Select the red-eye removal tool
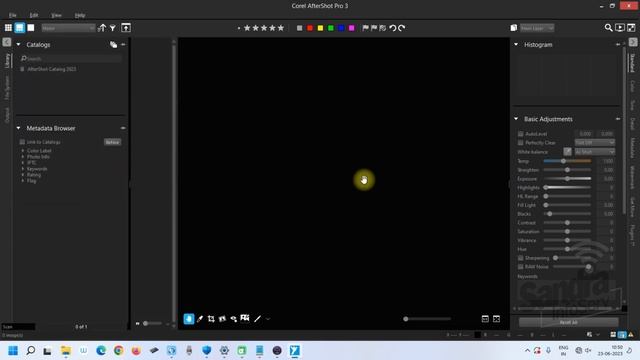The width and height of the screenshot is (640, 360). tap(233, 319)
